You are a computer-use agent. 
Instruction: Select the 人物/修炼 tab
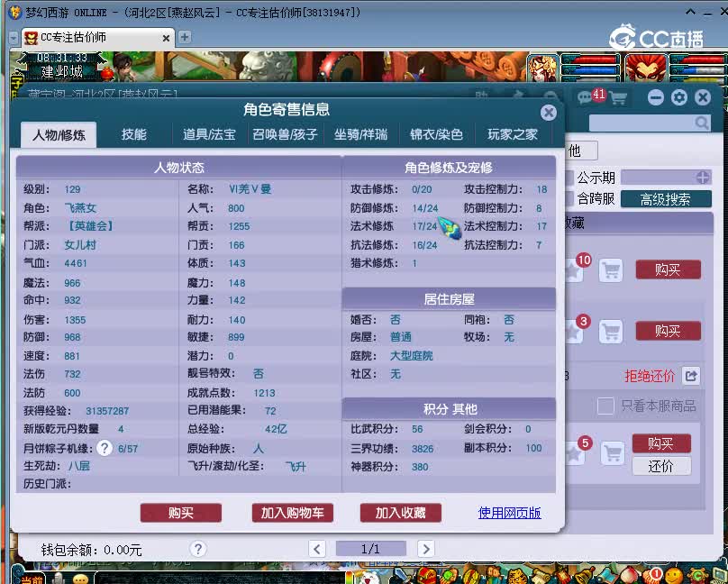point(59,135)
